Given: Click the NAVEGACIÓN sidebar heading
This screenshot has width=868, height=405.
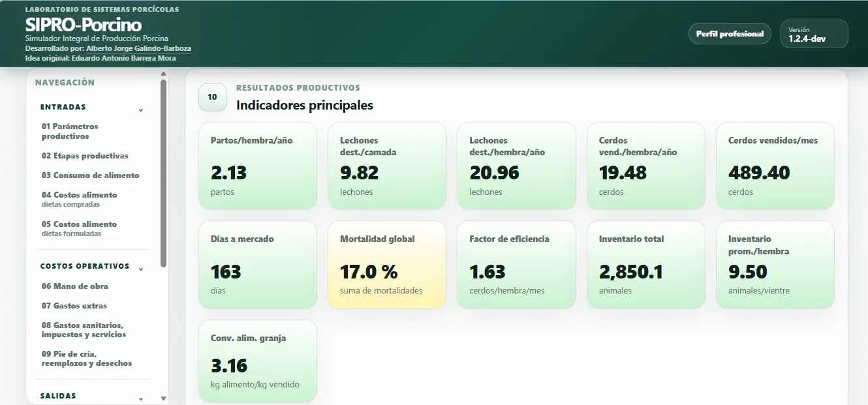Looking at the screenshot, I should point(65,83).
